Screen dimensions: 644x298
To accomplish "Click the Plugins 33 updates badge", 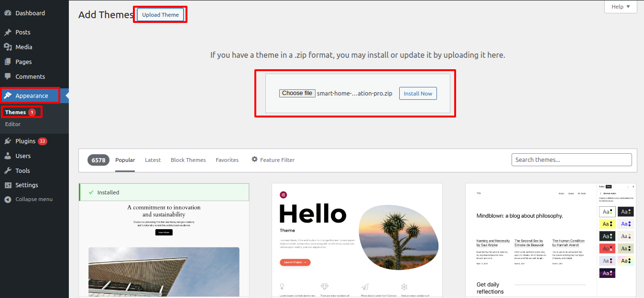I will [x=43, y=141].
